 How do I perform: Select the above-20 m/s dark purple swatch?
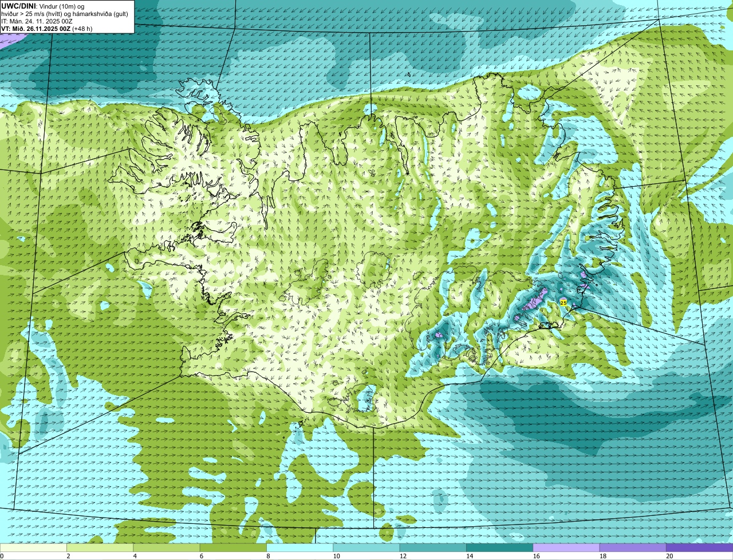click(x=700, y=547)
